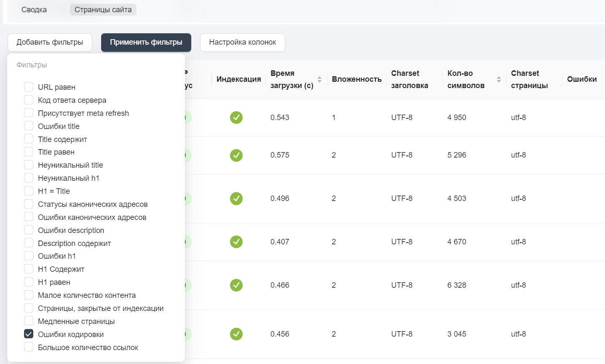
Task: Click the character count 4 670
Action: pyautogui.click(x=457, y=242)
